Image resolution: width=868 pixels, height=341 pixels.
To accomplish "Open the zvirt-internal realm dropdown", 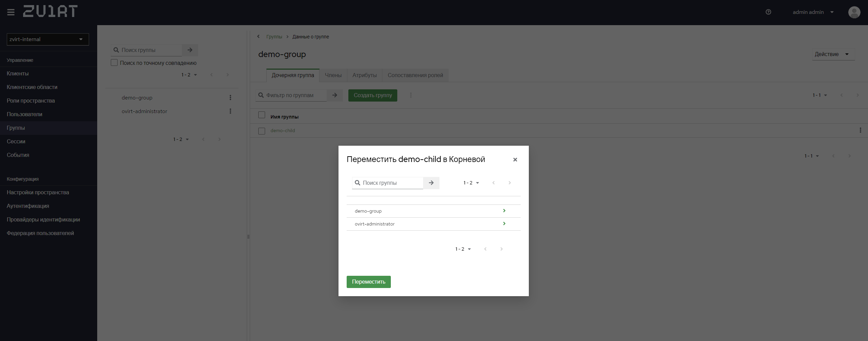I will (48, 39).
